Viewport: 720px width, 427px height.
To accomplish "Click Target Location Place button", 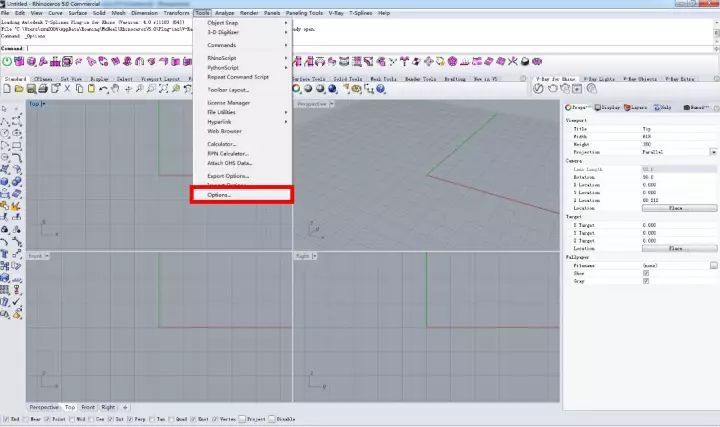I will coord(679,249).
